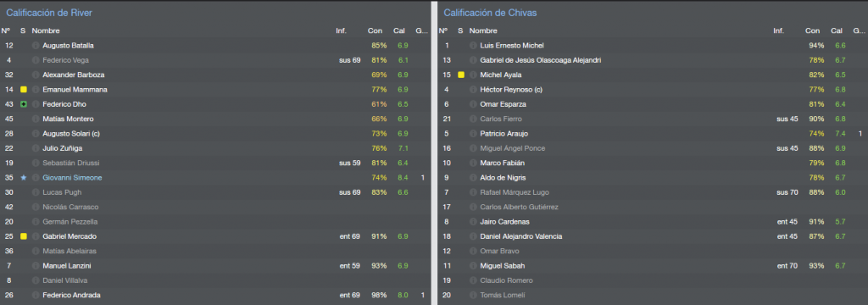Click info icon beside Patricio Araujo
The width and height of the screenshot is (868, 305).
(x=473, y=133)
